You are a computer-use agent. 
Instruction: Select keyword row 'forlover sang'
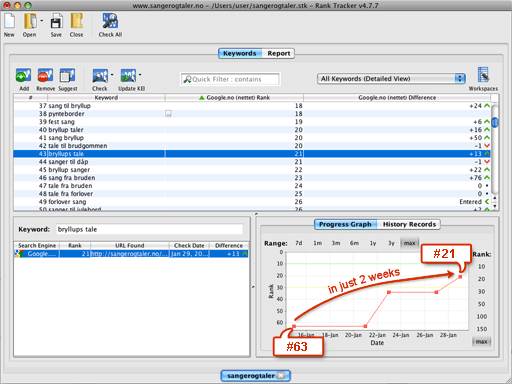click(x=252, y=202)
